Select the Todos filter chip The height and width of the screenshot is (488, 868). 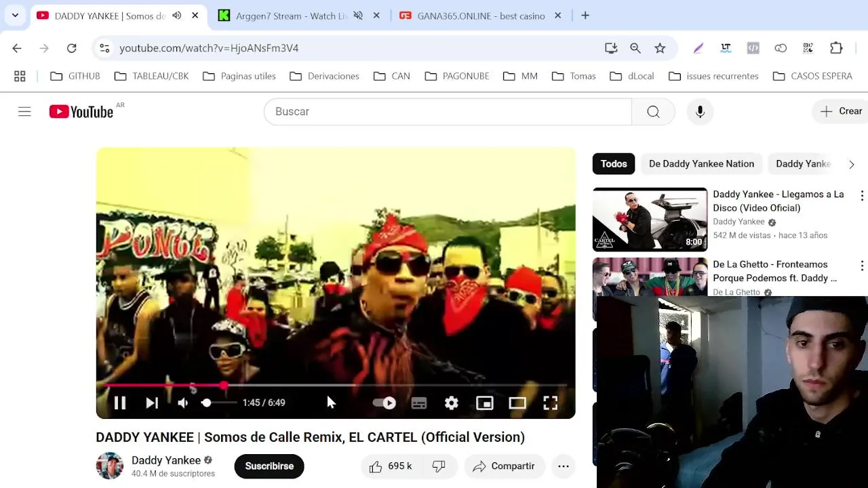[614, 164]
